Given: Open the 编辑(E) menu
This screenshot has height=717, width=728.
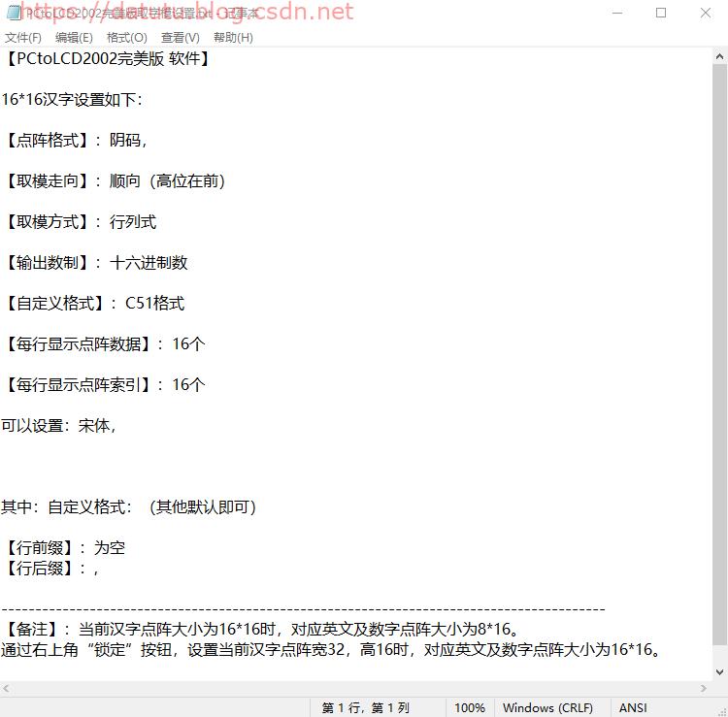Looking at the screenshot, I should point(74,37).
